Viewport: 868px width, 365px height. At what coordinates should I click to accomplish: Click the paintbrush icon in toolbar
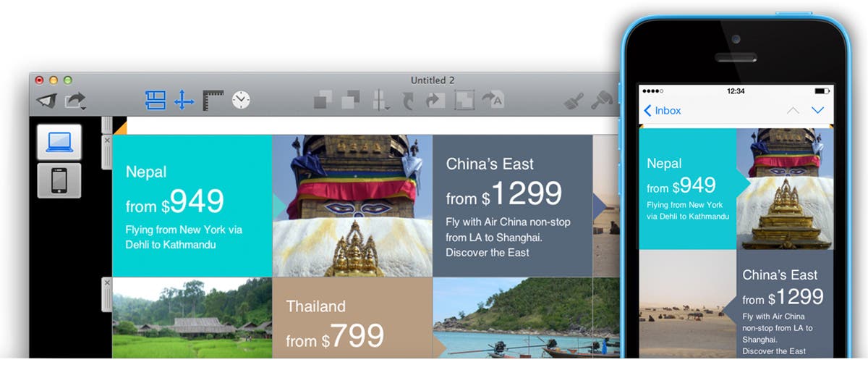(x=574, y=100)
